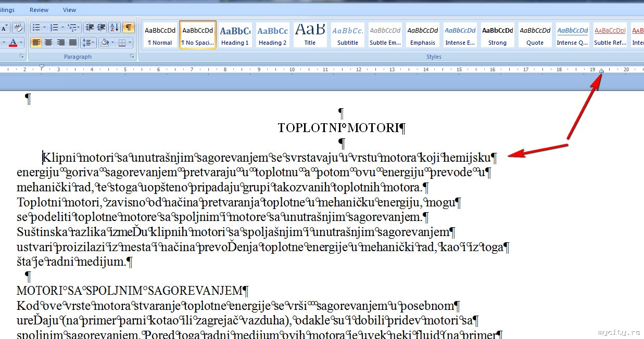Click the 'Paragraph' group label
The image size is (644, 339).
click(x=78, y=57)
